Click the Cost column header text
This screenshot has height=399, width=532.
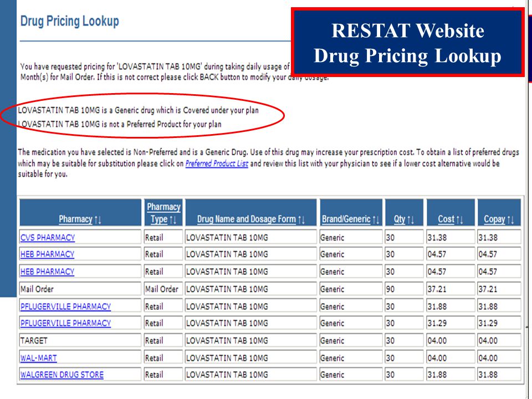tap(446, 219)
